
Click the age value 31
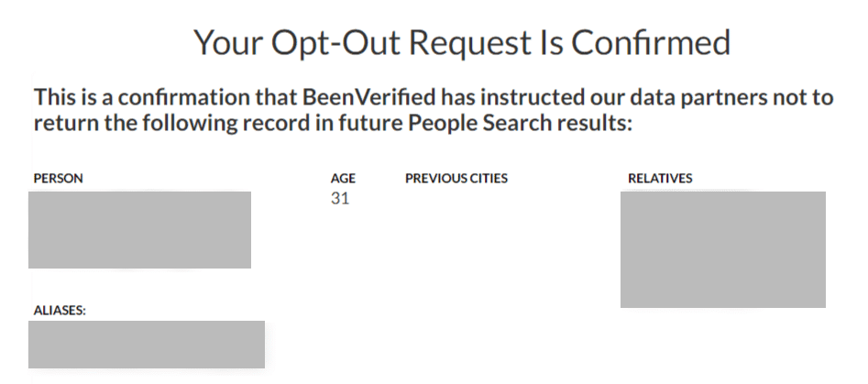(340, 198)
